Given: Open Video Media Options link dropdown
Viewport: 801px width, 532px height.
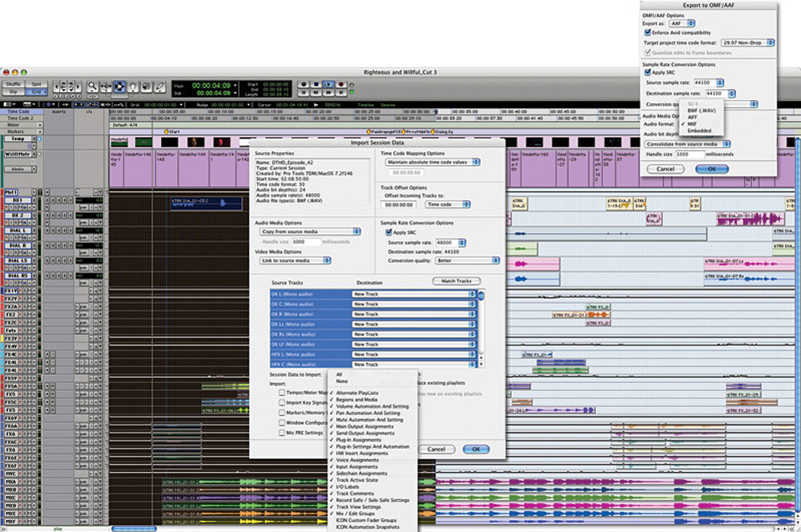Looking at the screenshot, I should pos(296,260).
